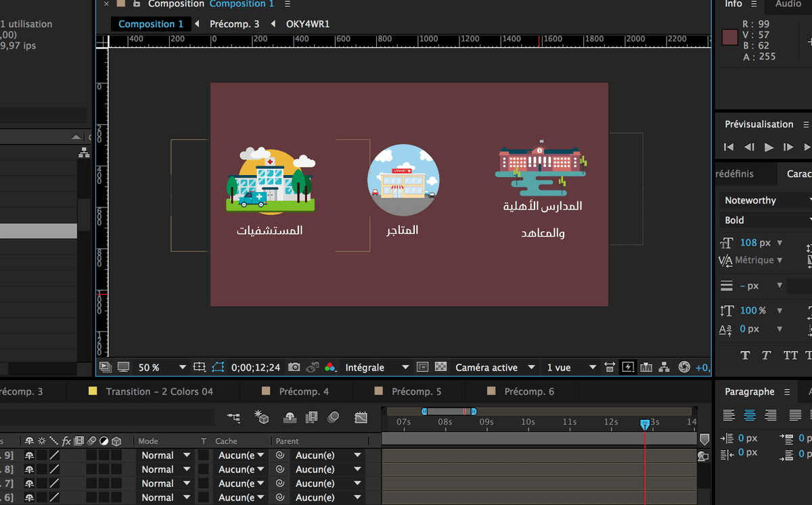This screenshot has width=812, height=505.
Task: Click Précomp. 3 in the breadcrumb
Action: 234,24
